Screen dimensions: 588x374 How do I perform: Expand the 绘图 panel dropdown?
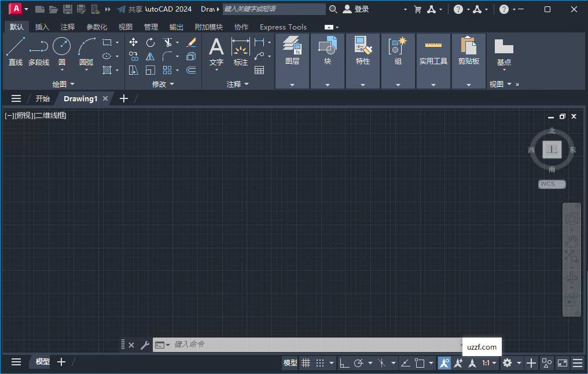tap(63, 84)
